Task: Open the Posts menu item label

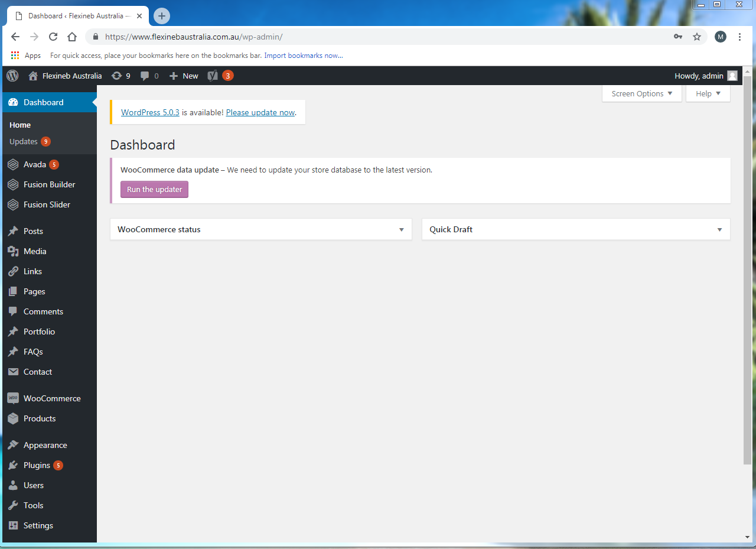Action: point(33,231)
